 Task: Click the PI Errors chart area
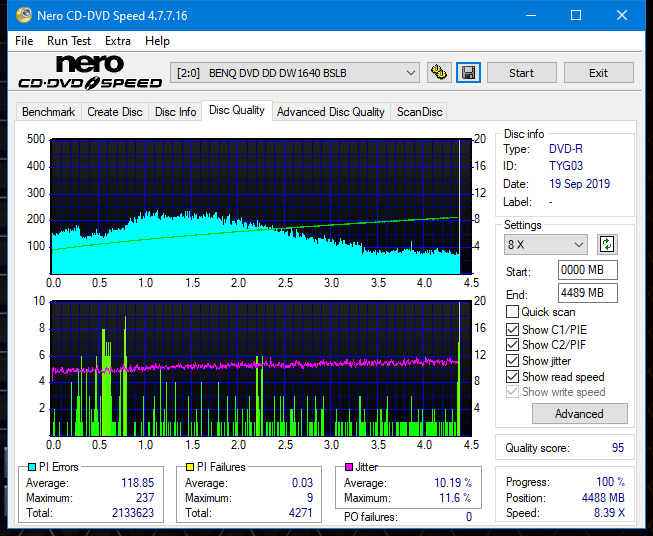point(261,207)
